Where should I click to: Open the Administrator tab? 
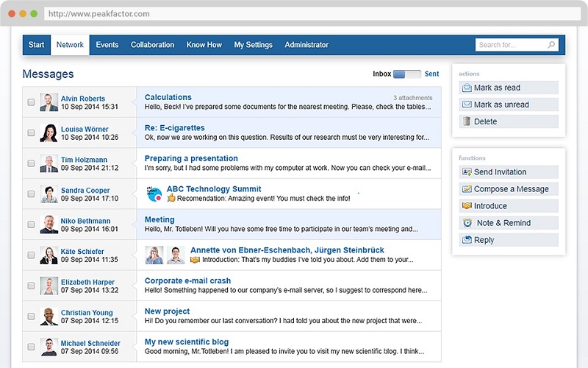tap(306, 45)
